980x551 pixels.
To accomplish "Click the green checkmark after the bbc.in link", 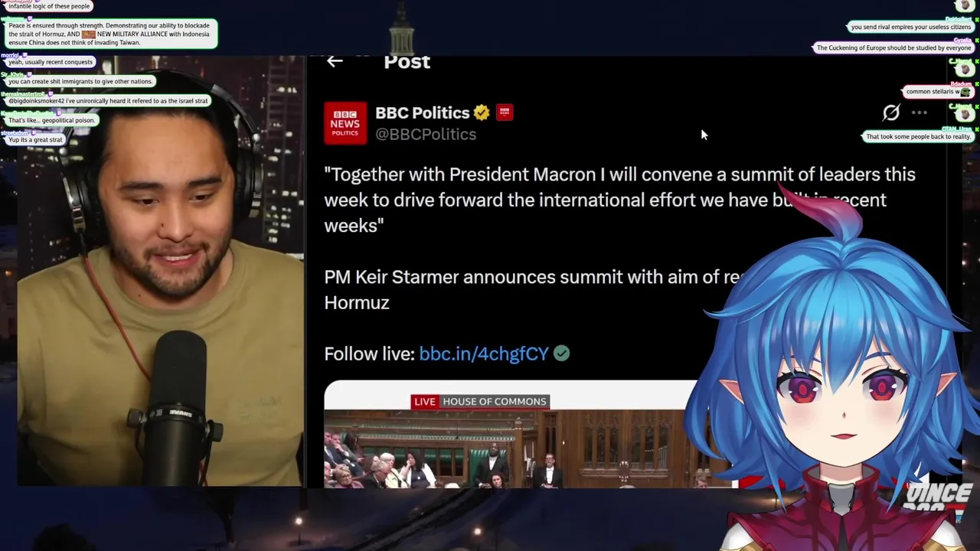I will click(x=561, y=354).
